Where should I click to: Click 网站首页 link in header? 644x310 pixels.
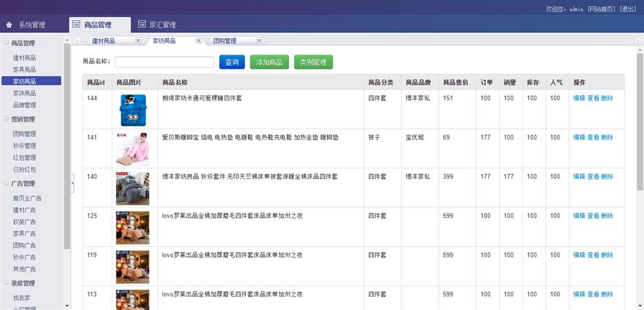coord(602,9)
